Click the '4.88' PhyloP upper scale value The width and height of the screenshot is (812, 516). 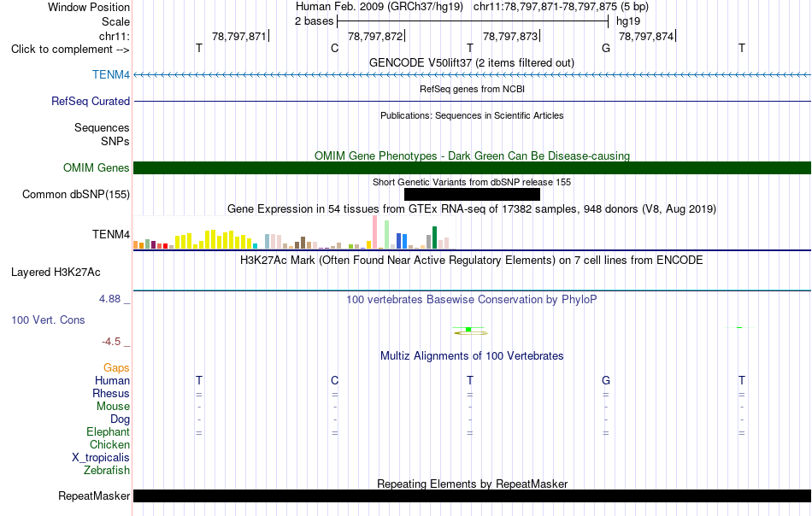coord(109,299)
